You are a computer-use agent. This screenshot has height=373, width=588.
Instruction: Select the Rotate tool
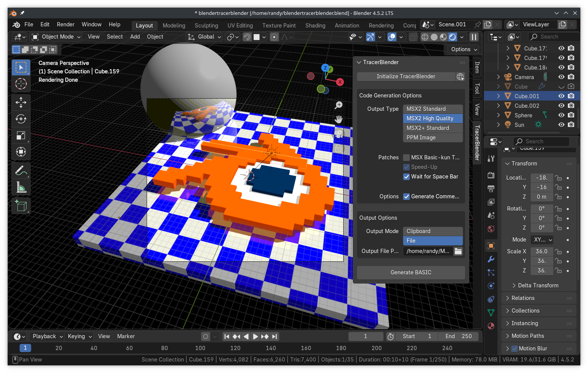click(21, 119)
